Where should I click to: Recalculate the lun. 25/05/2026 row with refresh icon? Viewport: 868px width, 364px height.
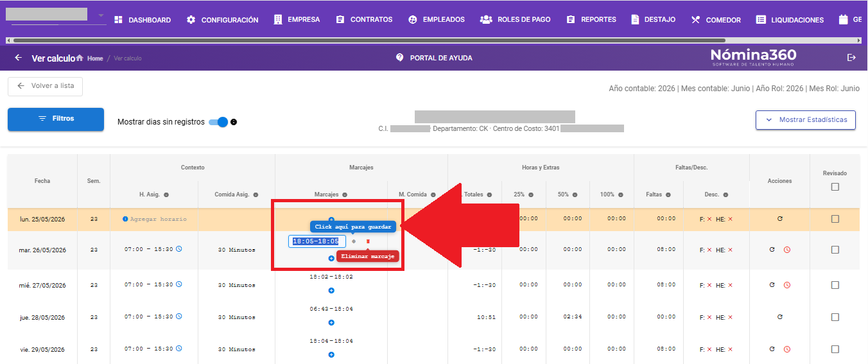[780, 219]
